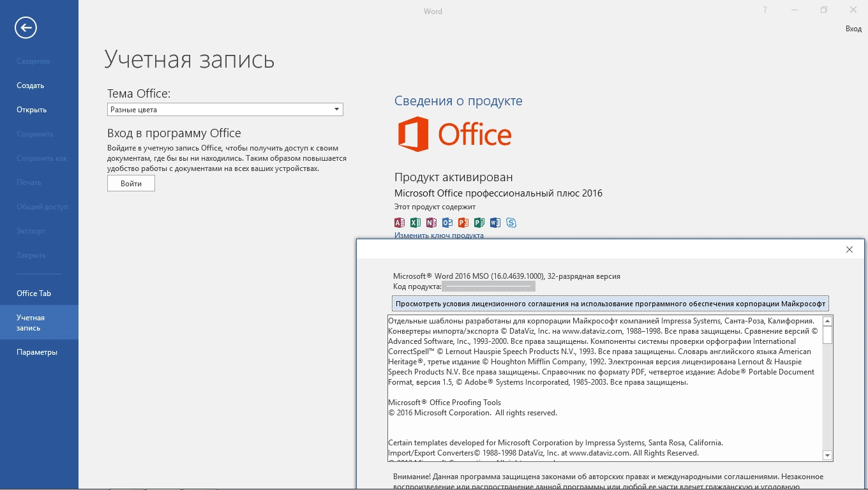Click the view license agreement button

point(610,304)
